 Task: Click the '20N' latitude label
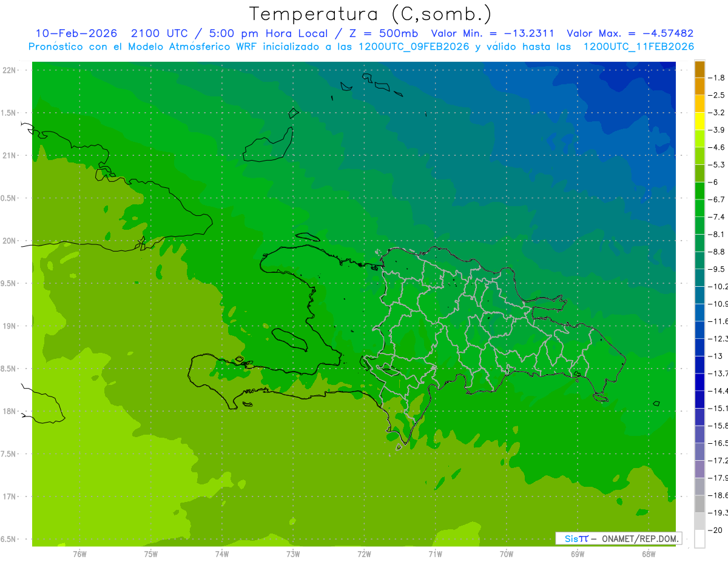[10, 241]
